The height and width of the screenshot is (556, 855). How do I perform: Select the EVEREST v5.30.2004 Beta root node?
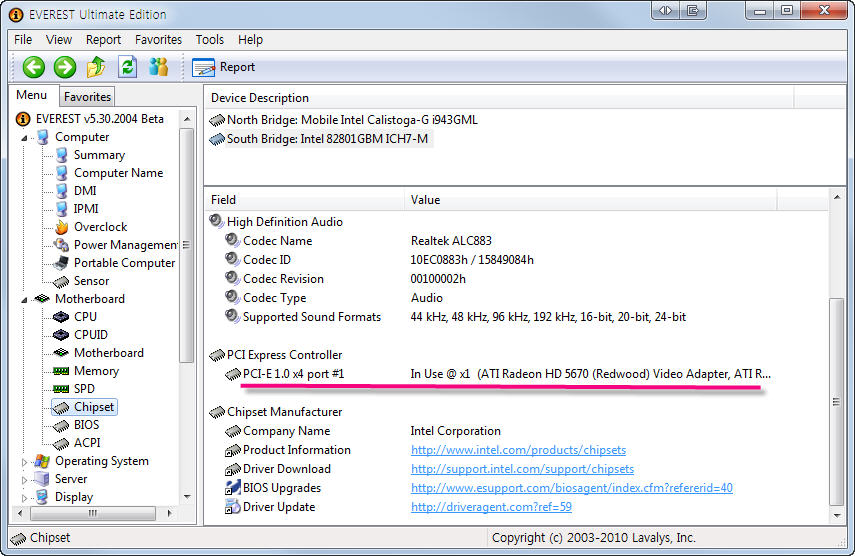[x=100, y=119]
